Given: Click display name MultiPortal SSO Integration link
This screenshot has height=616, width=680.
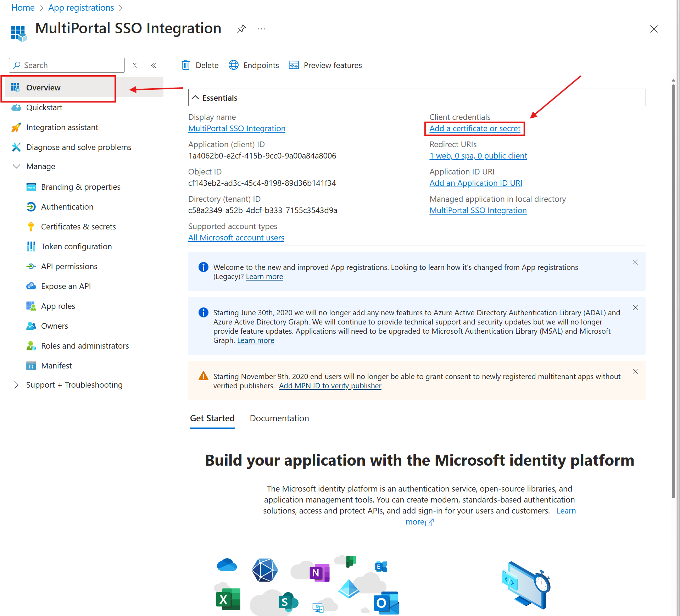Looking at the screenshot, I should 237,128.
